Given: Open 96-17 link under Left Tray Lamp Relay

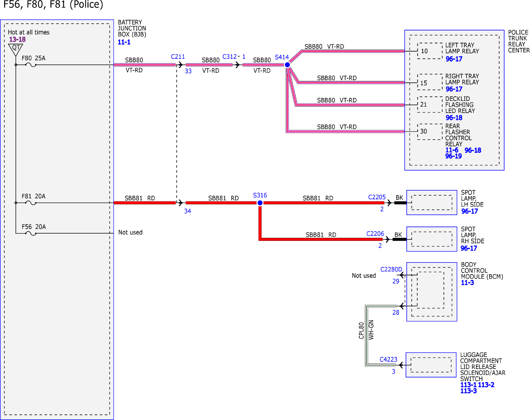Looking at the screenshot, I should point(454,59).
